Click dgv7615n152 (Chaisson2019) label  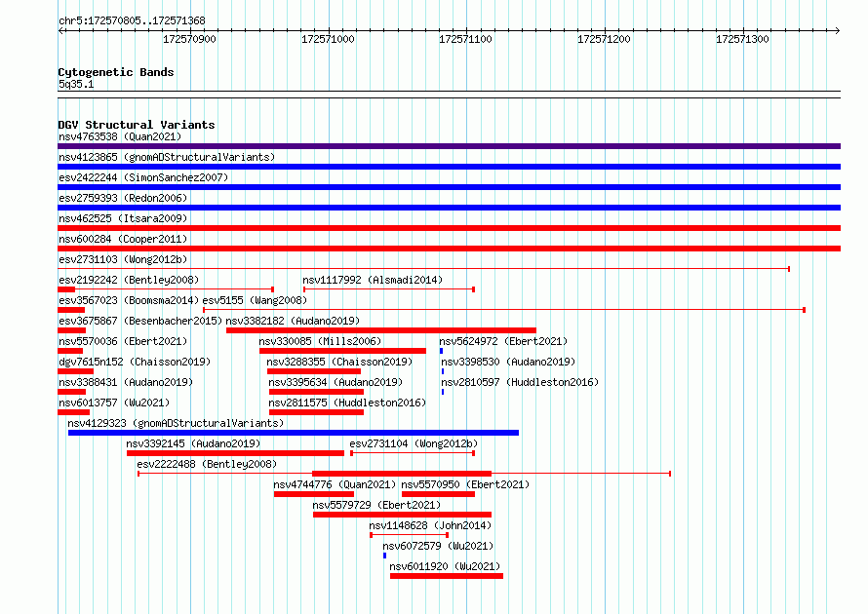click(135, 362)
